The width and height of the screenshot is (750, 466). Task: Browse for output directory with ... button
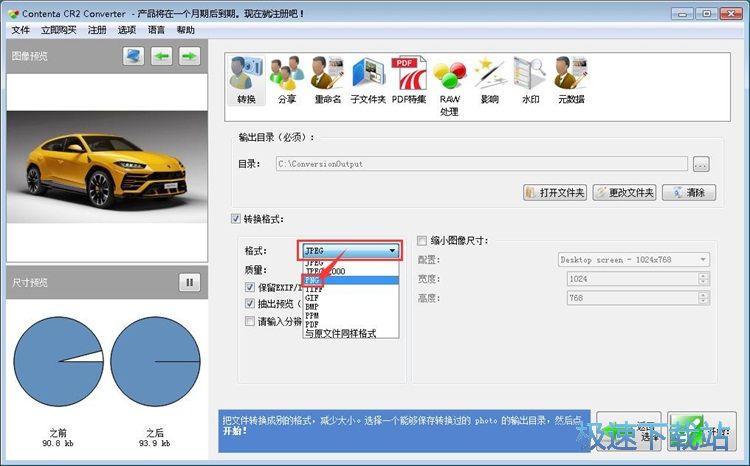point(701,164)
